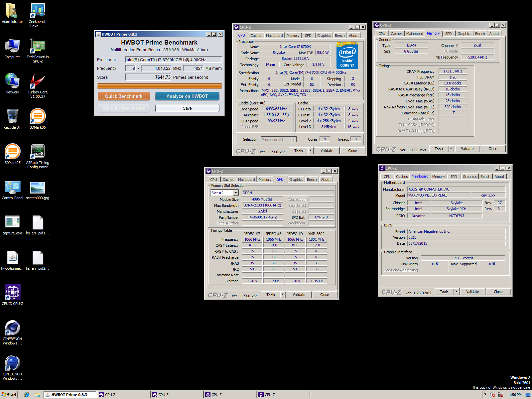Open Windows Explorer from the taskbar

(38, 395)
